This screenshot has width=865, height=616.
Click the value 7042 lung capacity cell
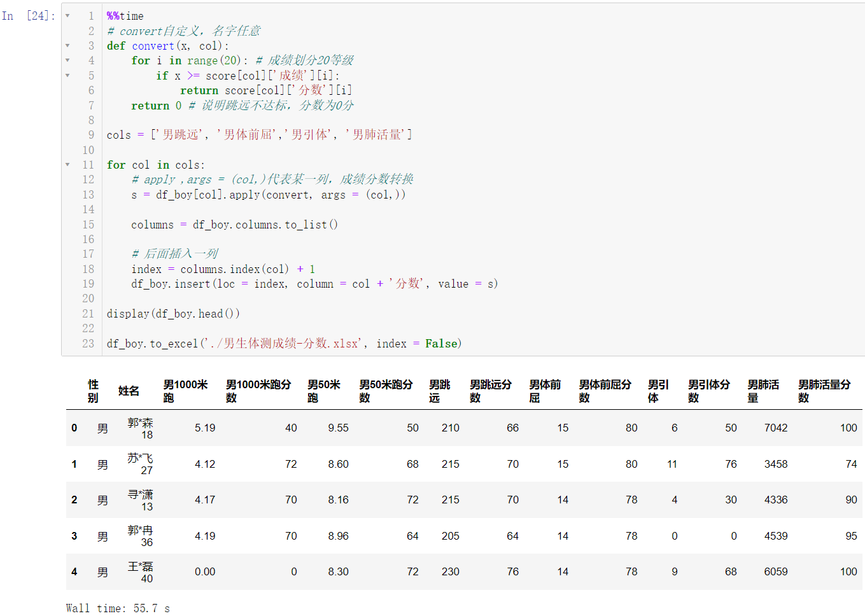click(776, 428)
